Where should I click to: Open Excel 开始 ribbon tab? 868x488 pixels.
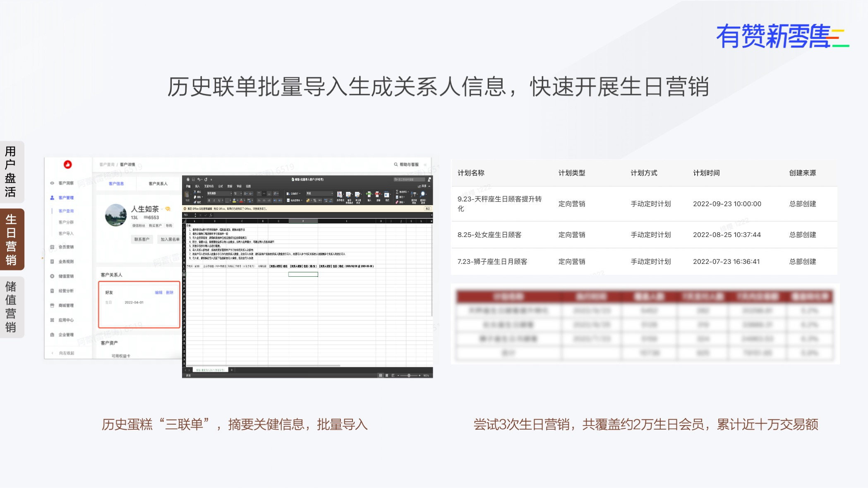(188, 186)
